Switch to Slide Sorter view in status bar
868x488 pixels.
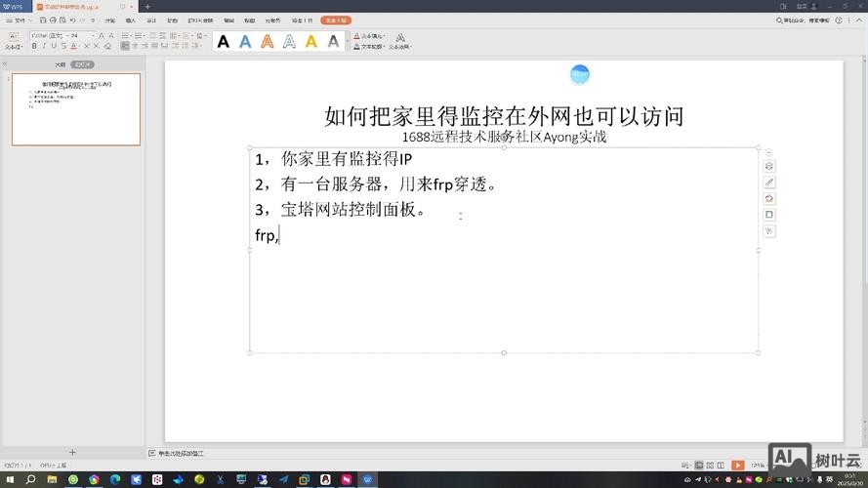click(710, 466)
